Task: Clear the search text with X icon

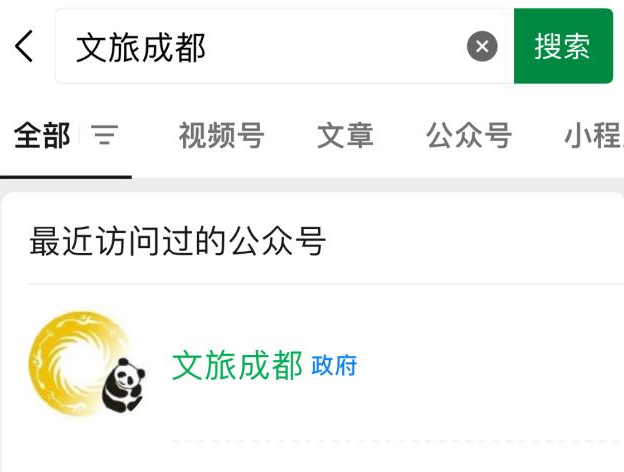Action: click(482, 46)
